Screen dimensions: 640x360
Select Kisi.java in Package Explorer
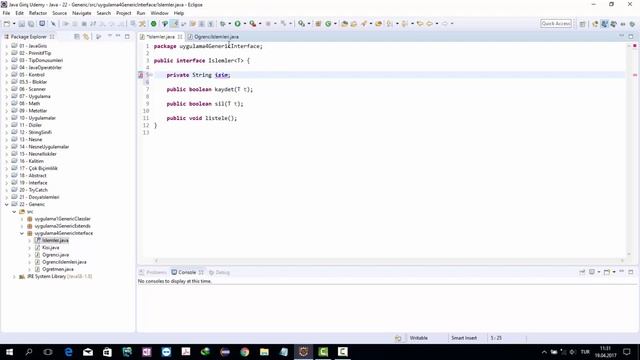point(51,248)
